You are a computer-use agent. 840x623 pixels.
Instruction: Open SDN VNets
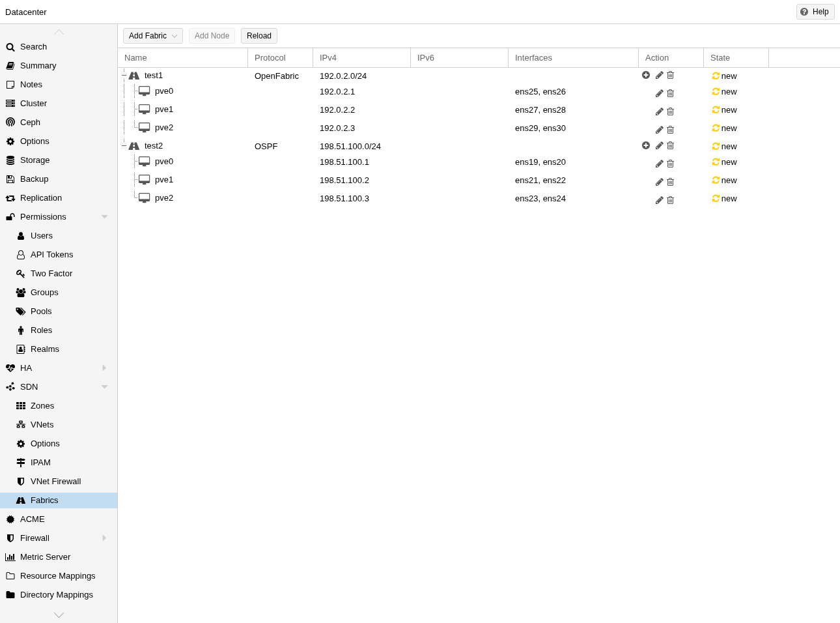(x=59, y=425)
